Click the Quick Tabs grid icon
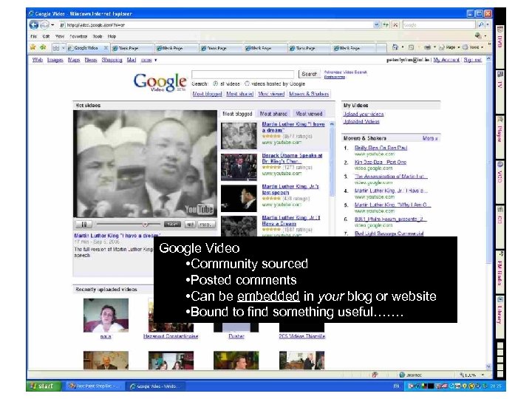Viewport: 532px width, 399px height. click(x=56, y=48)
